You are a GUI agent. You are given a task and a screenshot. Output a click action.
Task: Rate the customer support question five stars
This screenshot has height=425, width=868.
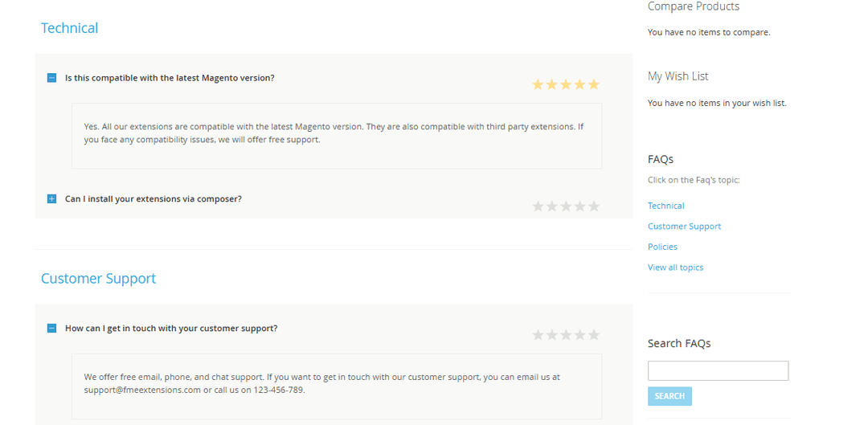pyautogui.click(x=594, y=335)
